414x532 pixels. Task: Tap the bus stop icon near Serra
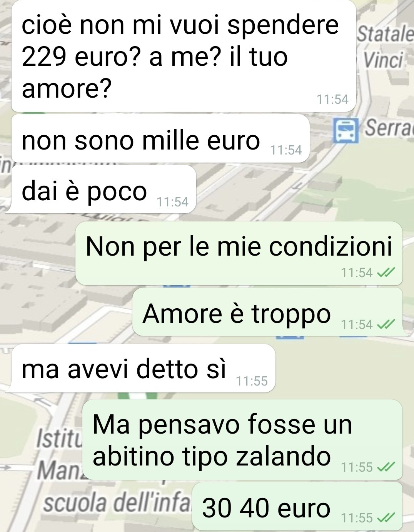point(346,130)
